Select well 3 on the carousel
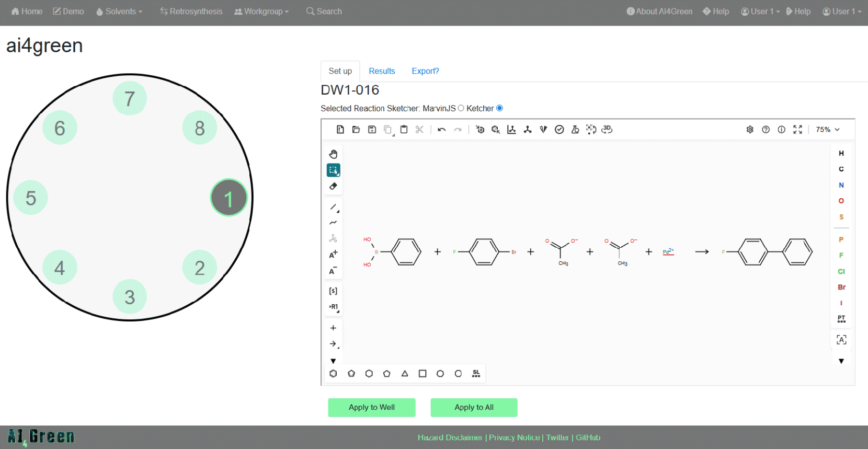Image resolution: width=868 pixels, height=449 pixels. pos(130,297)
